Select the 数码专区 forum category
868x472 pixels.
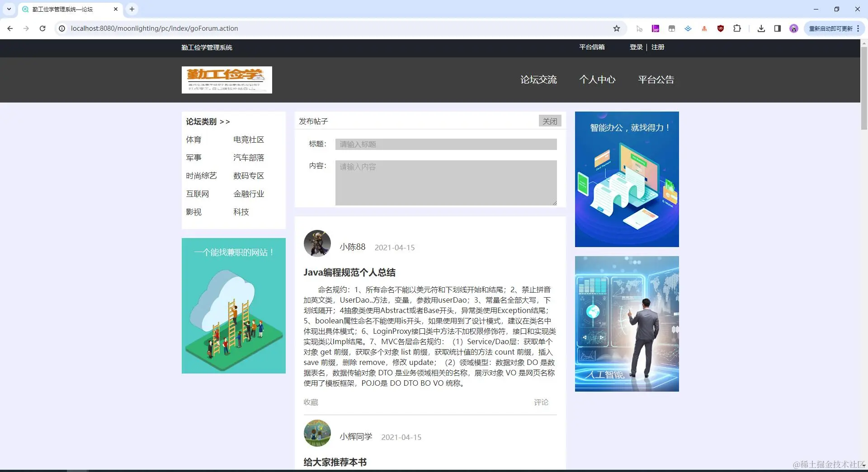coord(249,176)
